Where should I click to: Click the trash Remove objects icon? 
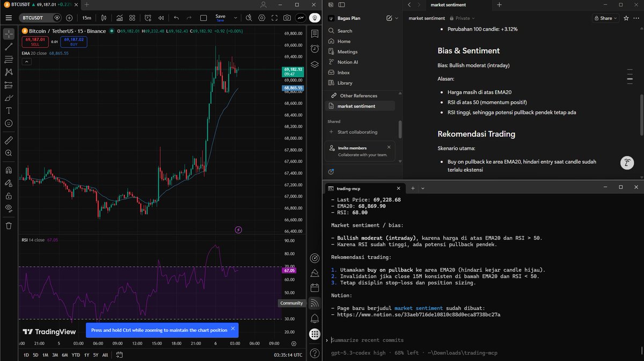point(9,226)
